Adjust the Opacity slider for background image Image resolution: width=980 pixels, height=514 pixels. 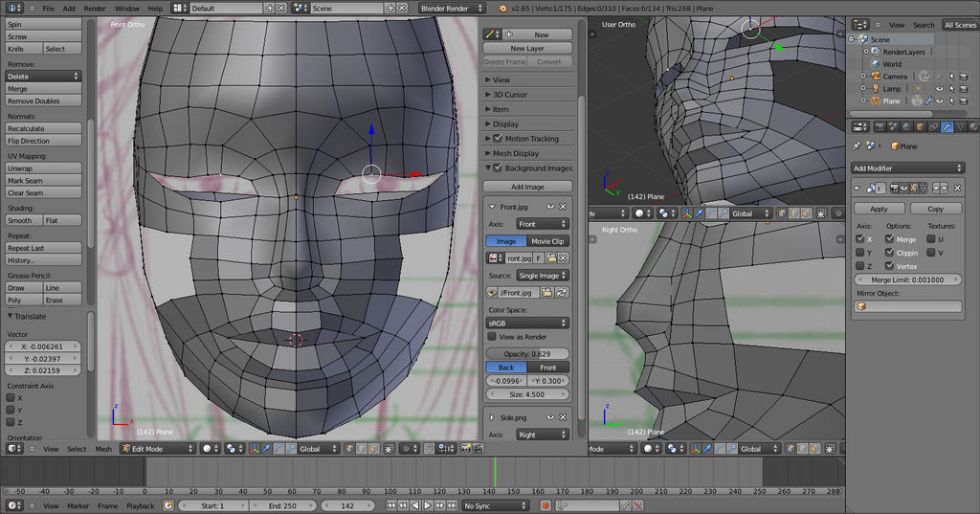528,354
